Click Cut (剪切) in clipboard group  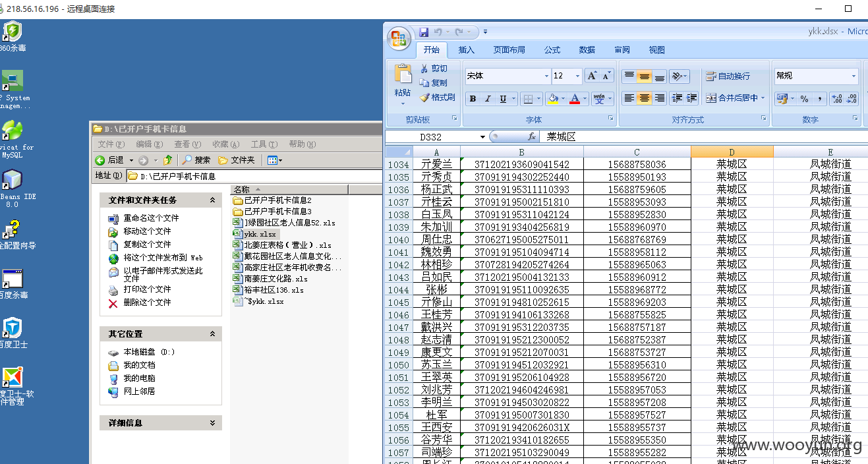(434, 69)
